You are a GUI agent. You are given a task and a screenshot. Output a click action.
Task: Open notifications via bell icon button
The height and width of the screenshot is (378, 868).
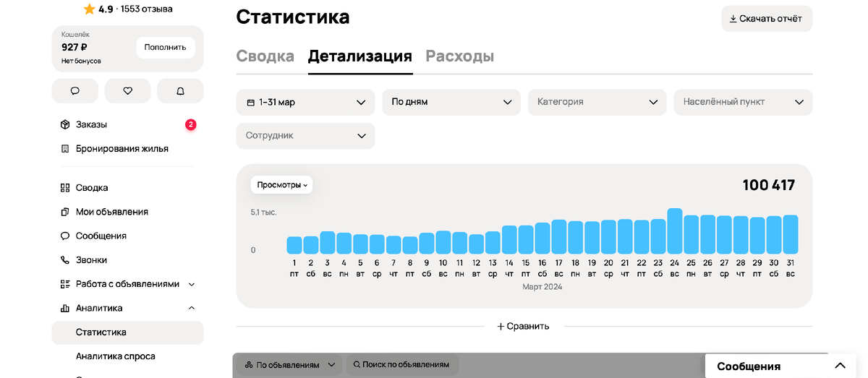pyautogui.click(x=180, y=91)
